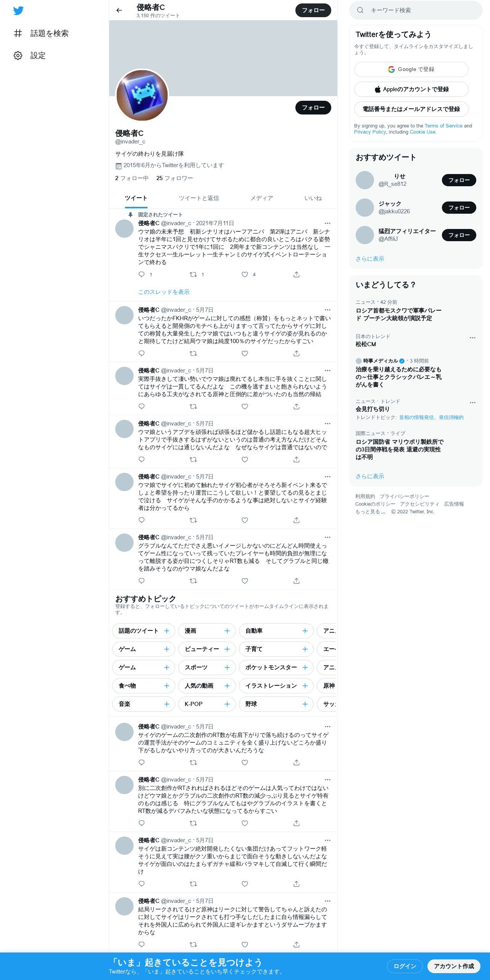
Task: Open the space invader profile avatar
Action: (x=142, y=95)
